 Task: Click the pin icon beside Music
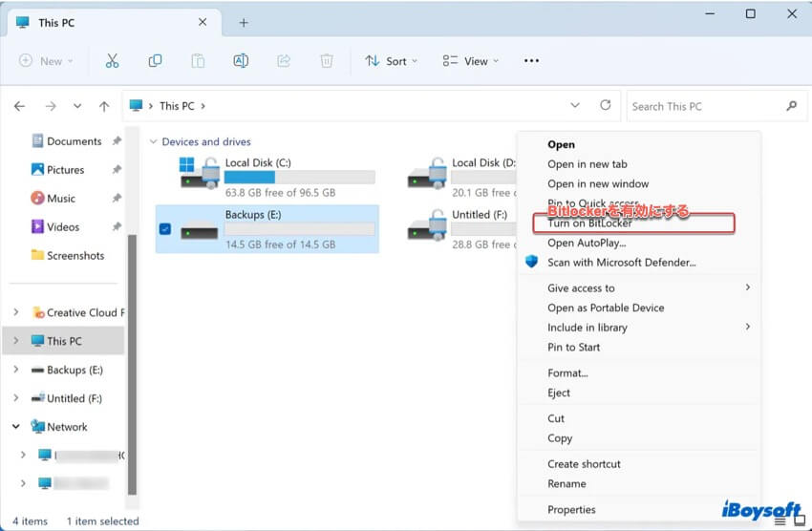[x=117, y=198]
